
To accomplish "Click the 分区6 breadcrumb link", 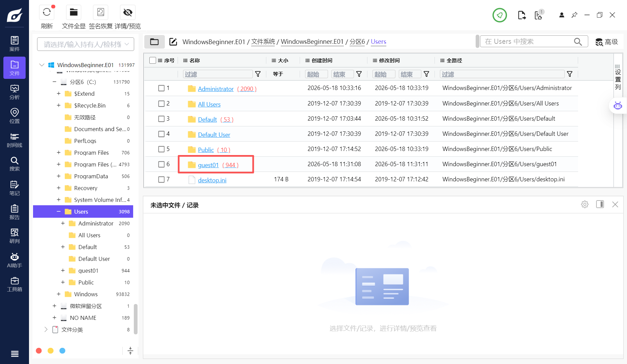I will [357, 42].
